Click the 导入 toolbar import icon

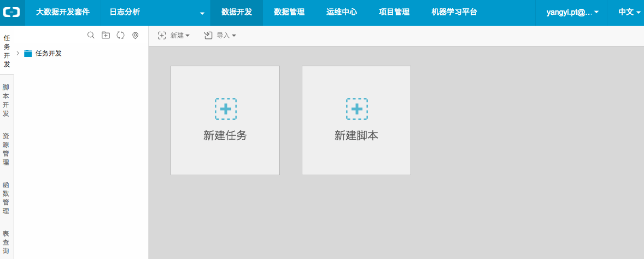click(208, 36)
